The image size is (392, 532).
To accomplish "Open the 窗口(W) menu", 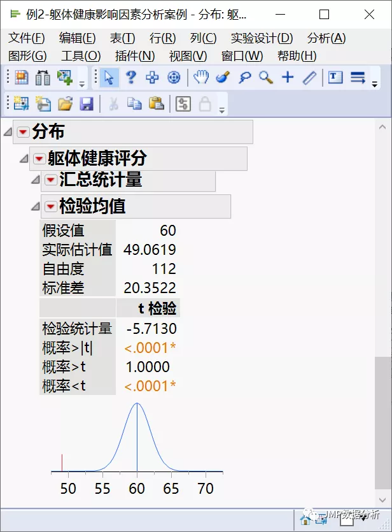I will pyautogui.click(x=242, y=56).
